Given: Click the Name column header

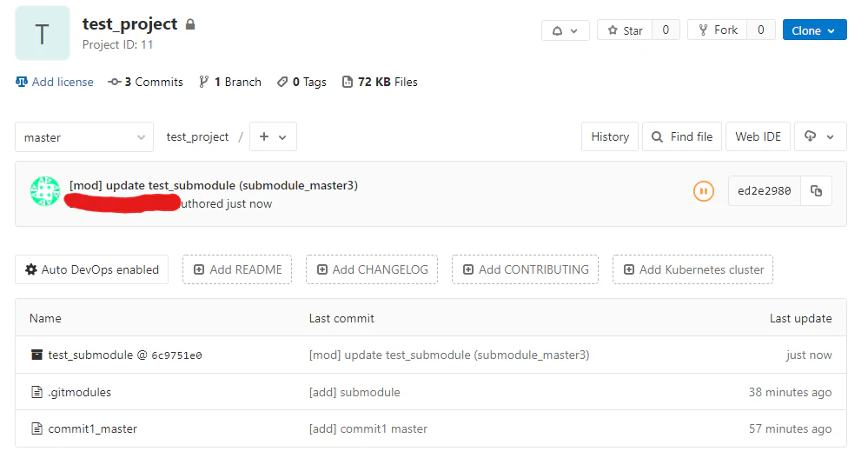Looking at the screenshot, I should coord(45,318).
